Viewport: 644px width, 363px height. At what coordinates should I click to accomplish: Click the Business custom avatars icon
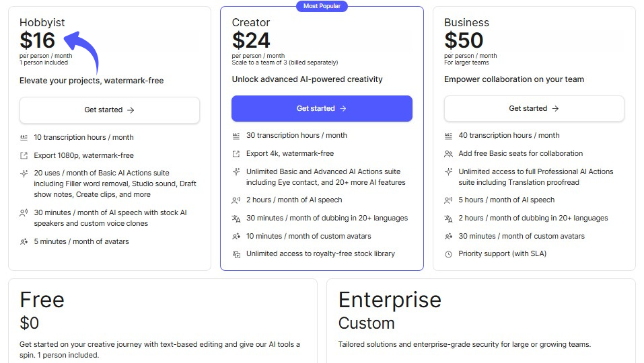pyautogui.click(x=449, y=237)
